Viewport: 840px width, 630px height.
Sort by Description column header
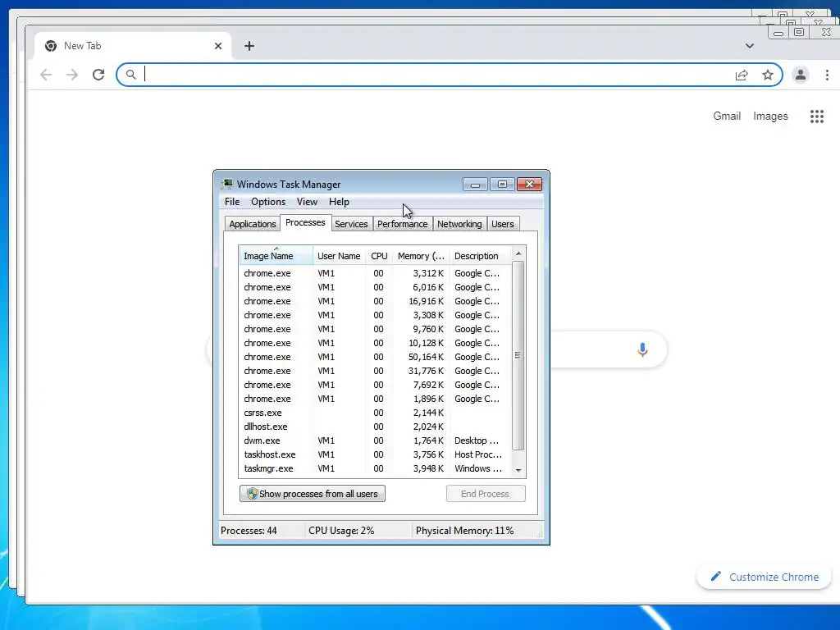tap(480, 256)
